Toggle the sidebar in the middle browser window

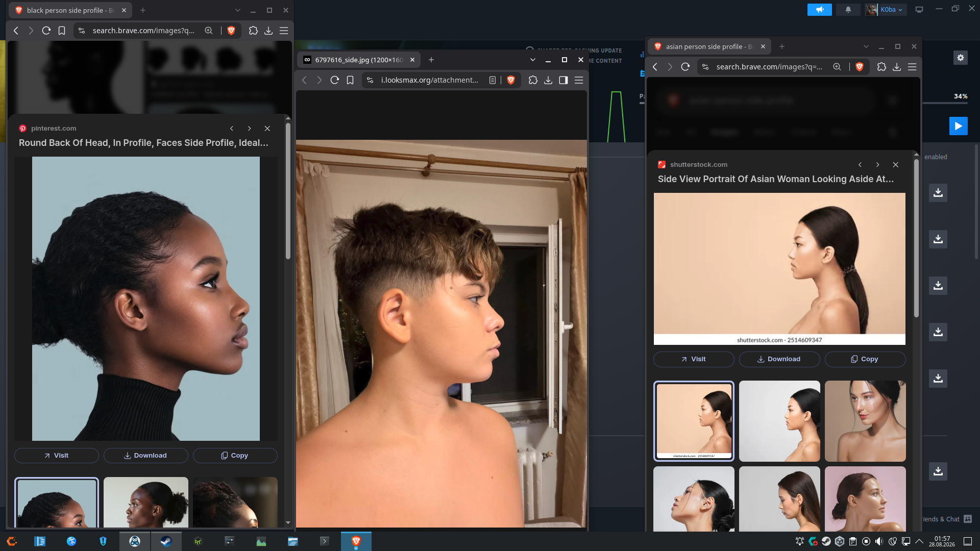pos(563,80)
